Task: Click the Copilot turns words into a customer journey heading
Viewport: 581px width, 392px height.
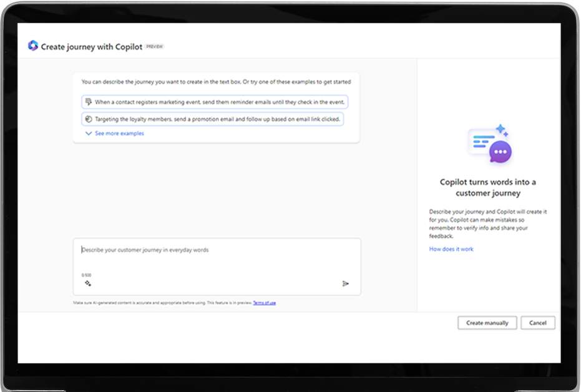Action: pos(488,187)
